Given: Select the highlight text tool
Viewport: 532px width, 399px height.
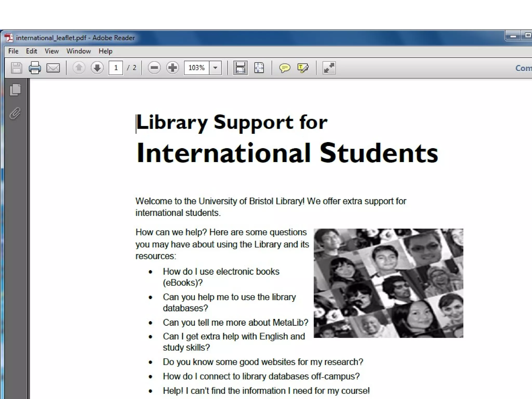Looking at the screenshot, I should 303,68.
